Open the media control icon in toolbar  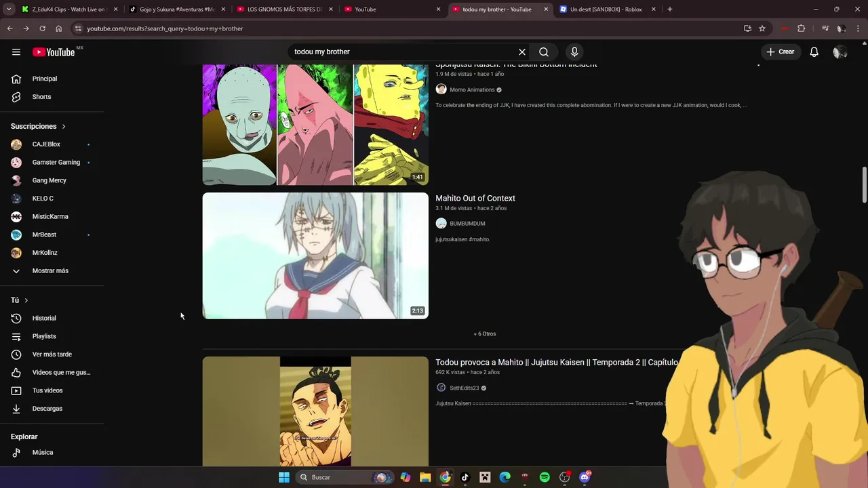(x=825, y=28)
